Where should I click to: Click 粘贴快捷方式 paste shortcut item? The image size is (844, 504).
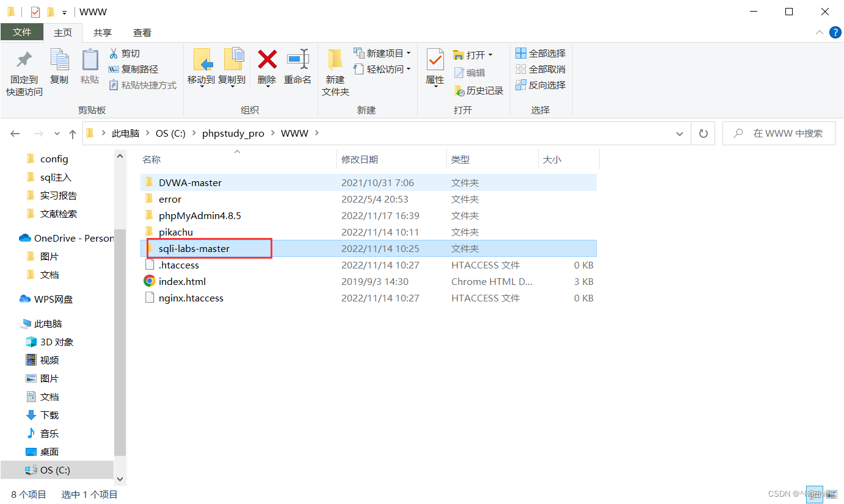143,85
